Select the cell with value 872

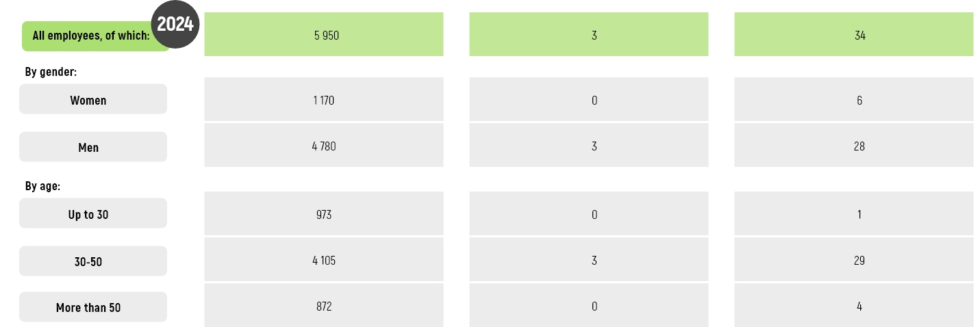tap(324, 306)
